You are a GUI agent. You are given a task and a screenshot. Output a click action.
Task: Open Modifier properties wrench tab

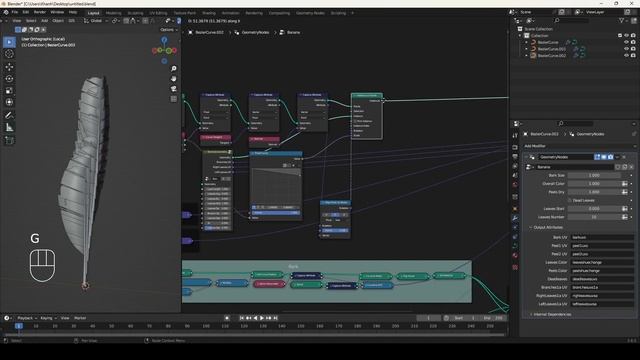pyautogui.click(x=515, y=218)
